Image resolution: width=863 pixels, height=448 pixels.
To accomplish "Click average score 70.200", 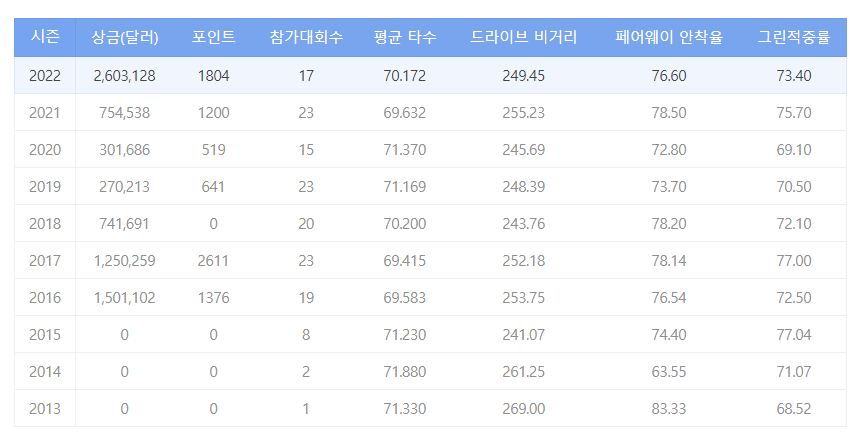I will coord(405,223).
